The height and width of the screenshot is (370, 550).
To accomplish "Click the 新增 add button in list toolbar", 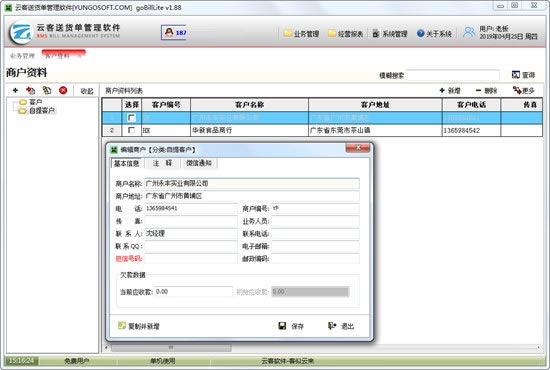I will coord(450,90).
